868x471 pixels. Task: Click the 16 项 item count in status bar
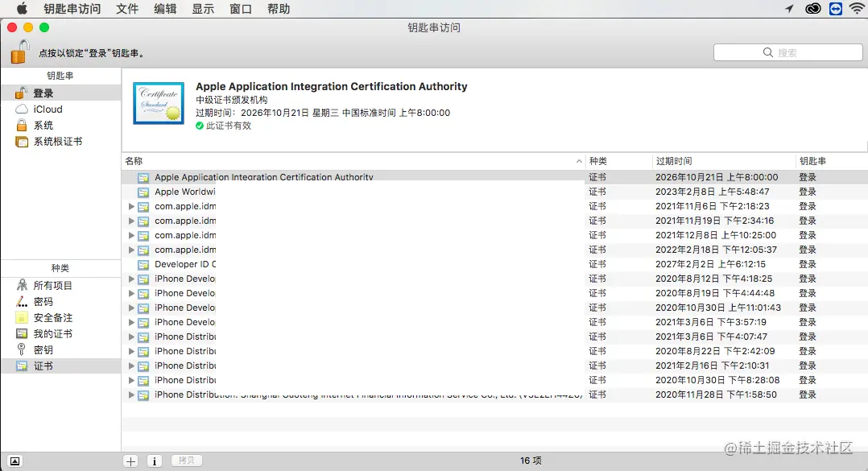tap(531, 461)
